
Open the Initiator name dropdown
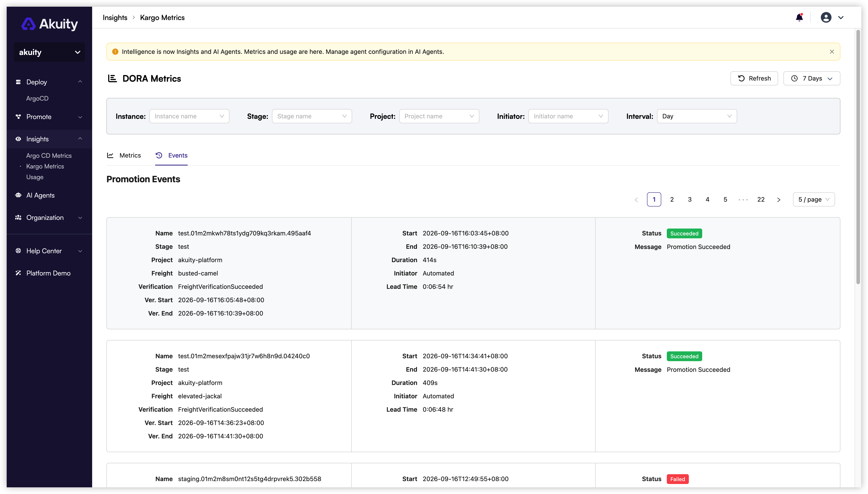[x=568, y=116]
